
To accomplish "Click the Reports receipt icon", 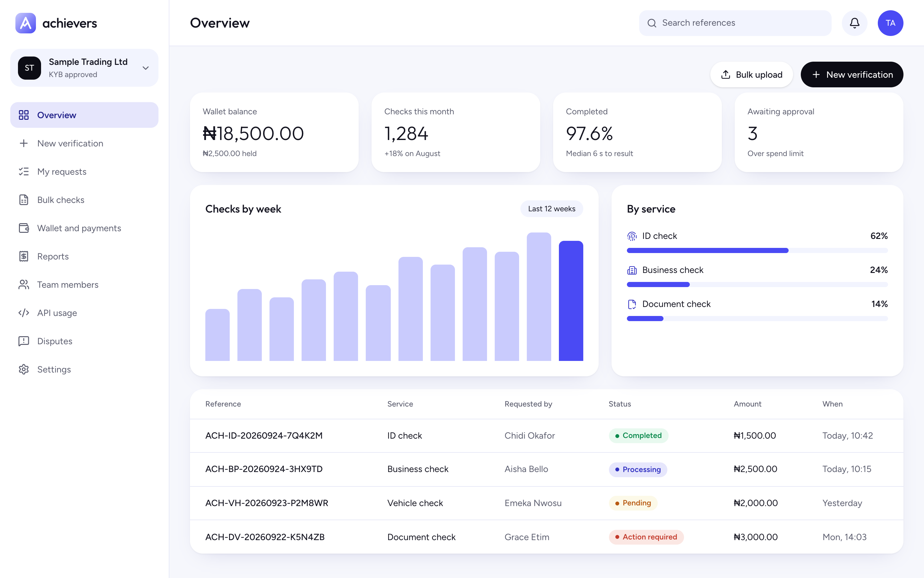I will point(24,257).
